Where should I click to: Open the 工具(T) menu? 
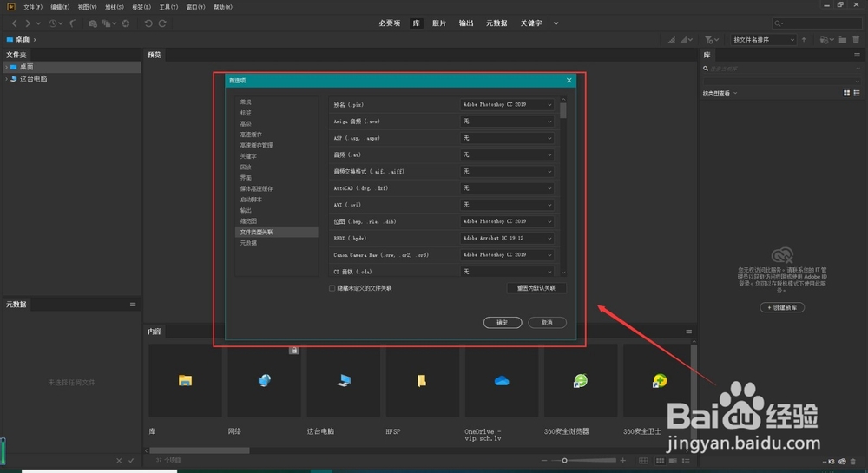(168, 7)
